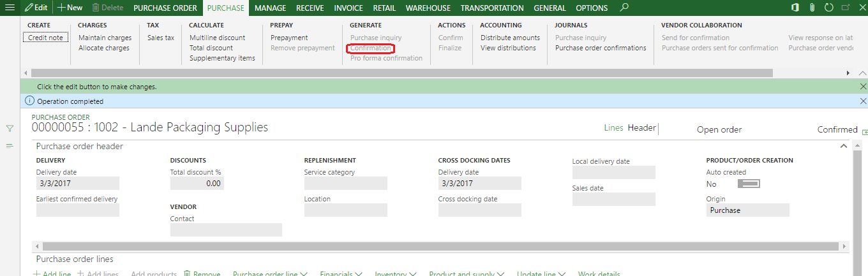868x276 pixels.
Task: Refresh the page with the circular arrow icon
Action: (828, 8)
